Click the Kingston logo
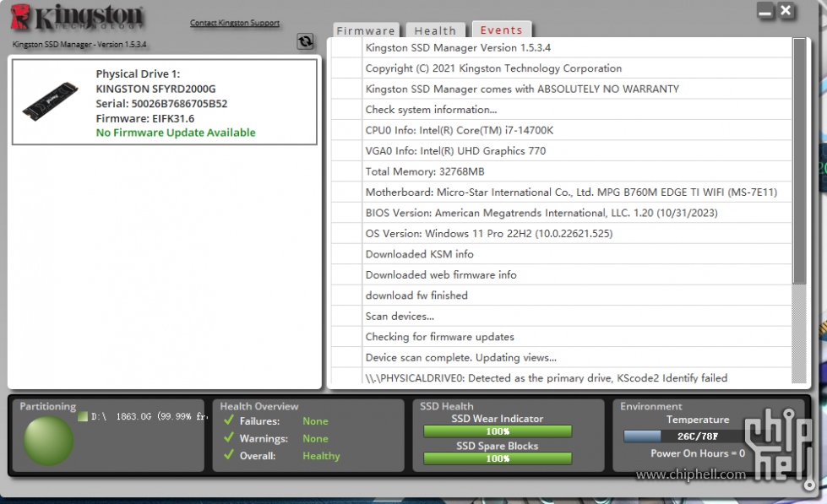Image resolution: width=827 pixels, height=504 pixels. click(x=77, y=18)
